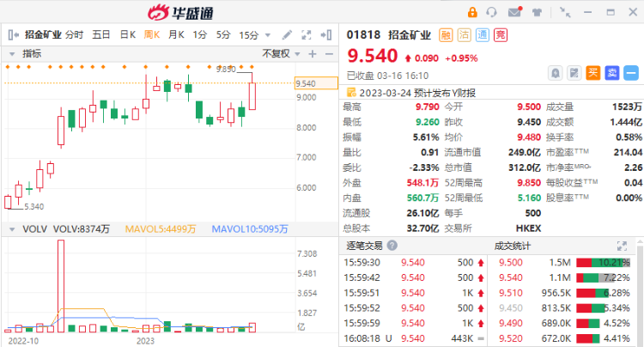Click the Huasheng Tong logo
This screenshot has width=644, height=347.
point(180,12)
